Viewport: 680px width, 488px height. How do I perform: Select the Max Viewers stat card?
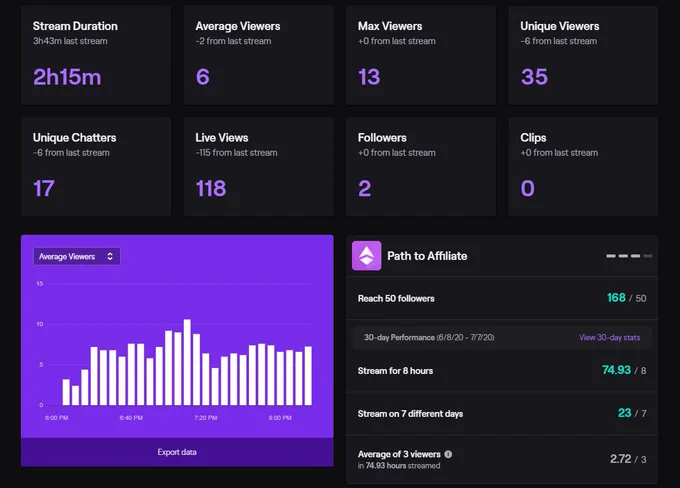tap(421, 55)
